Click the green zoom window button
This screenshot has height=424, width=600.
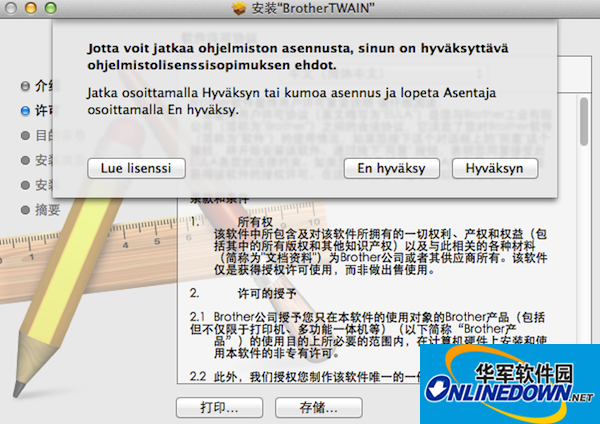click(51, 8)
